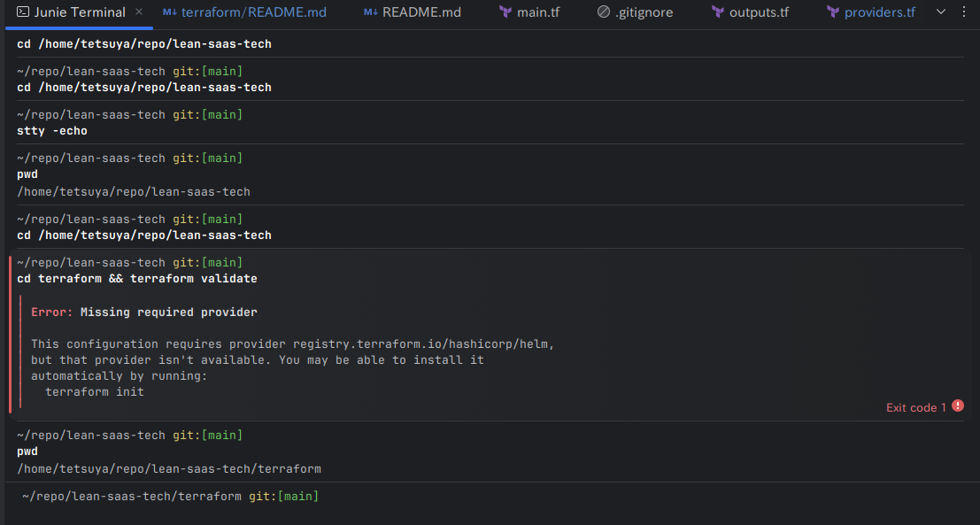Image resolution: width=980 pixels, height=525 pixels.
Task: Click the Markdown icon on terraform/README.md tab
Action: coord(170,12)
